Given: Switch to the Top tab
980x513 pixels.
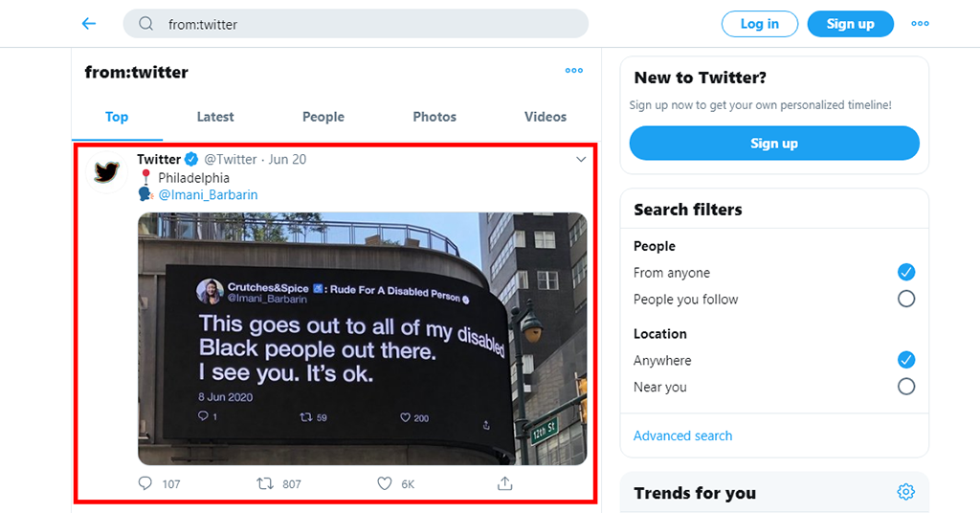Looking at the screenshot, I should pos(117,117).
